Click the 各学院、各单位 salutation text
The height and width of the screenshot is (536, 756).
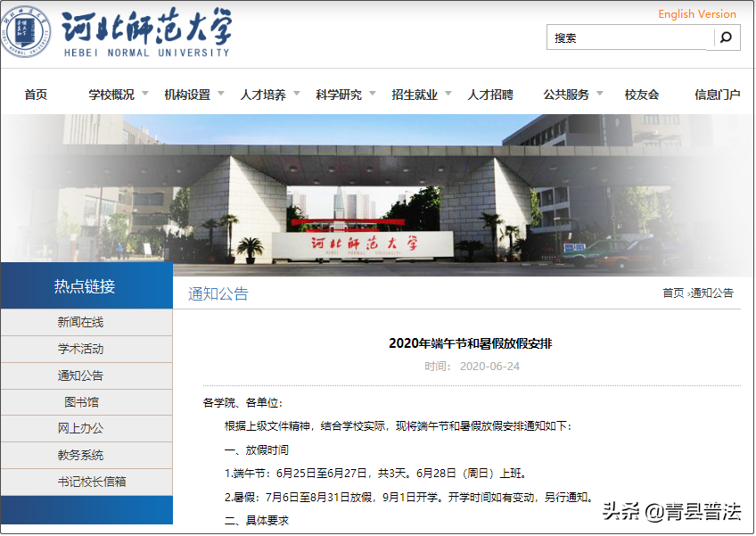[242, 402]
